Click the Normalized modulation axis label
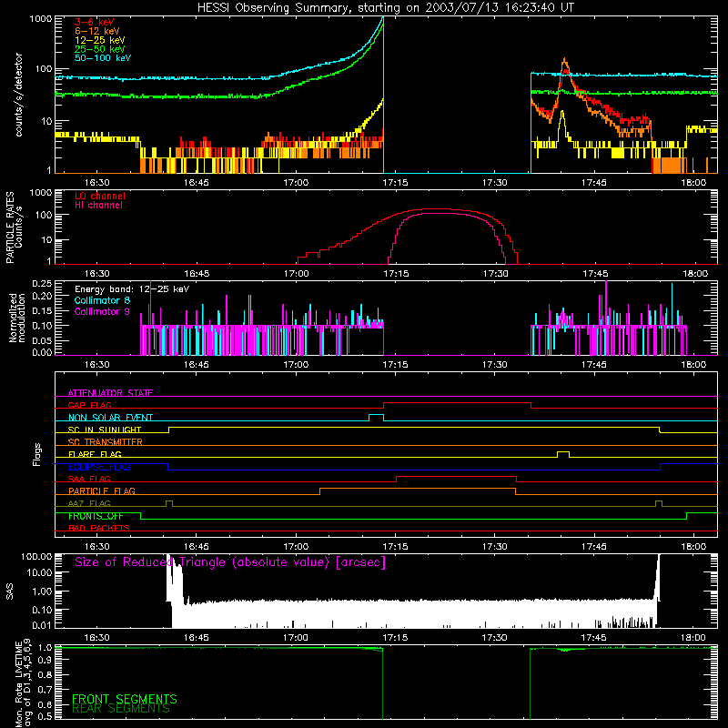Image resolution: width=728 pixels, height=728 pixels. tap(16, 318)
